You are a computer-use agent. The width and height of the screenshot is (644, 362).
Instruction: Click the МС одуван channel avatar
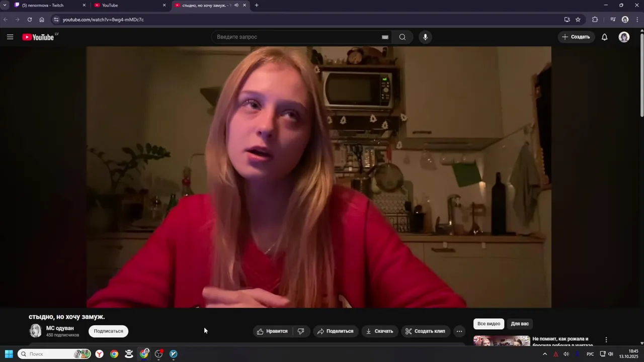pyautogui.click(x=36, y=331)
